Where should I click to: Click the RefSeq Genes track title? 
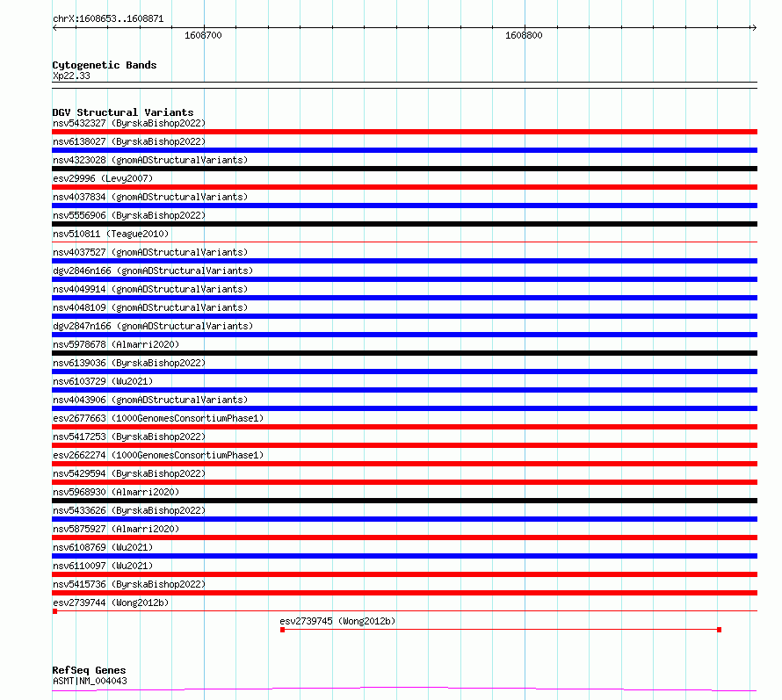pos(89,671)
